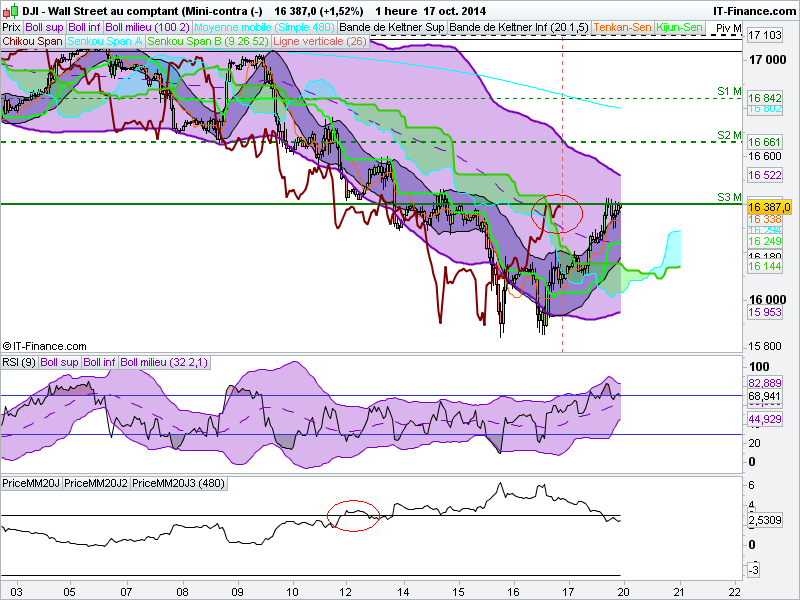The width and height of the screenshot is (800, 600).
Task: Select the Boll sup label in price panel
Action: (x=44, y=28)
